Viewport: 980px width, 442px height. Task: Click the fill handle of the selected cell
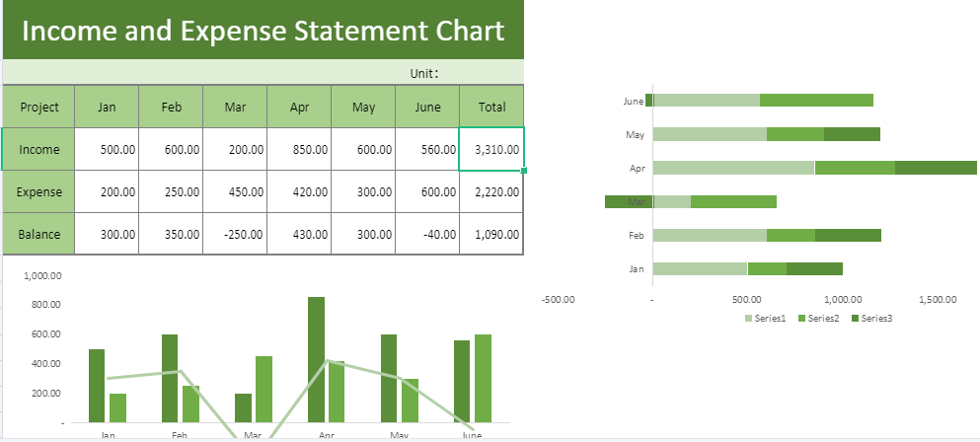pos(523,171)
